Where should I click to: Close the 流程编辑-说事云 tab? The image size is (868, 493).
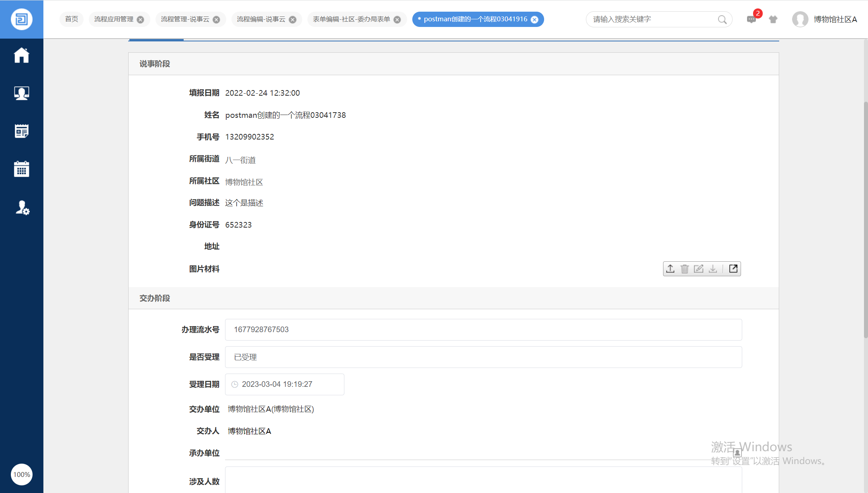293,20
